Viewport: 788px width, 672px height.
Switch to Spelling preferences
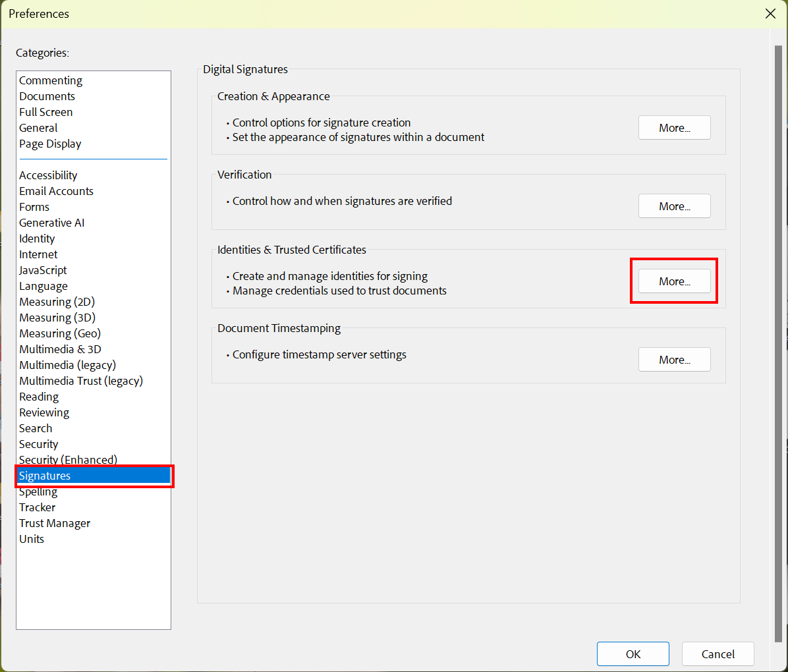click(38, 491)
